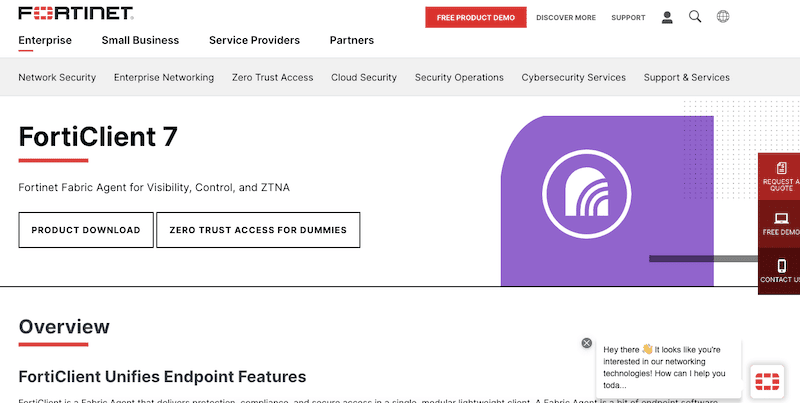Select the Enterprise tab
The width and height of the screenshot is (800, 403).
45,40
